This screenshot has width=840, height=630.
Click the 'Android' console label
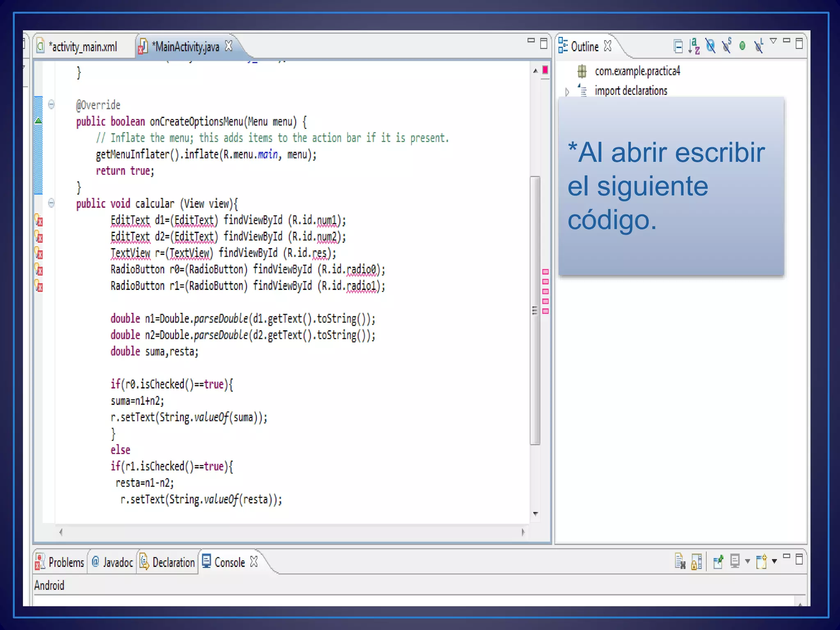49,585
